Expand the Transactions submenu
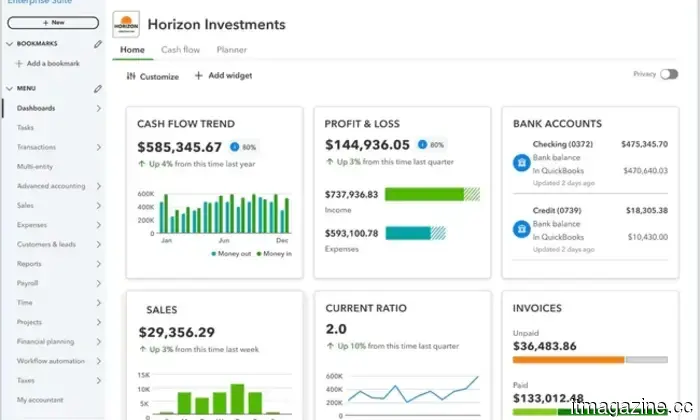The height and width of the screenshot is (420, 700). click(x=97, y=147)
